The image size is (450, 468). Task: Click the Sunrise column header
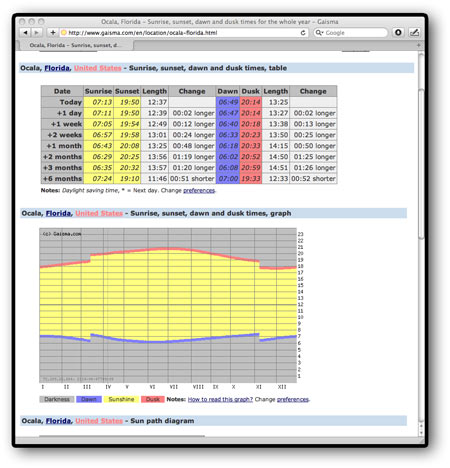[98, 91]
